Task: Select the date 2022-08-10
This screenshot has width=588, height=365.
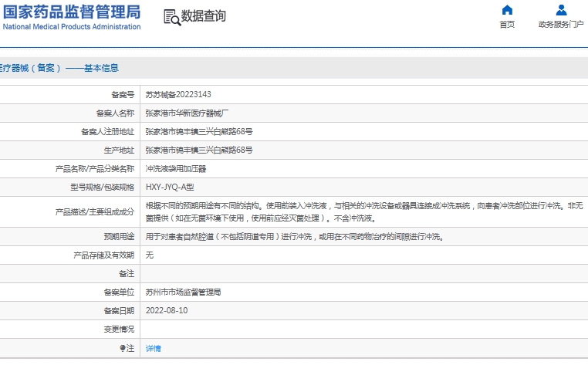Action: pos(167,311)
